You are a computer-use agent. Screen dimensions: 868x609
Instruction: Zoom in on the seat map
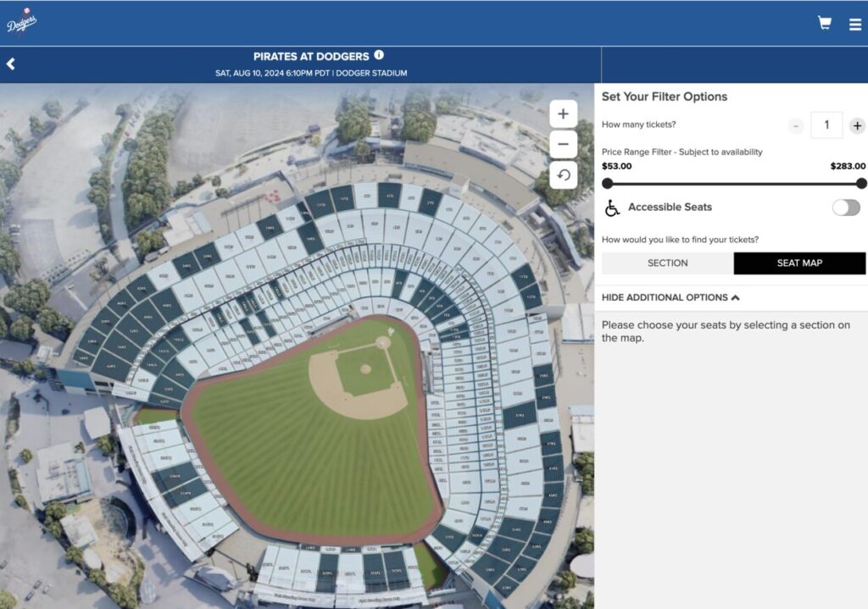click(563, 114)
